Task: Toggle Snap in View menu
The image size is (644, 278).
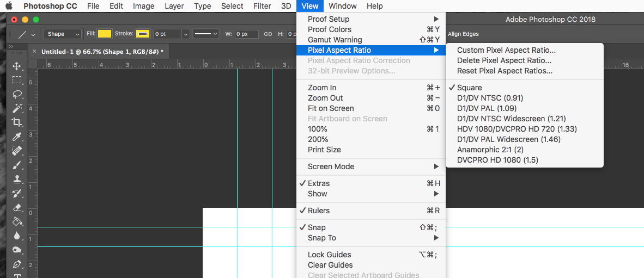Action: (371, 227)
